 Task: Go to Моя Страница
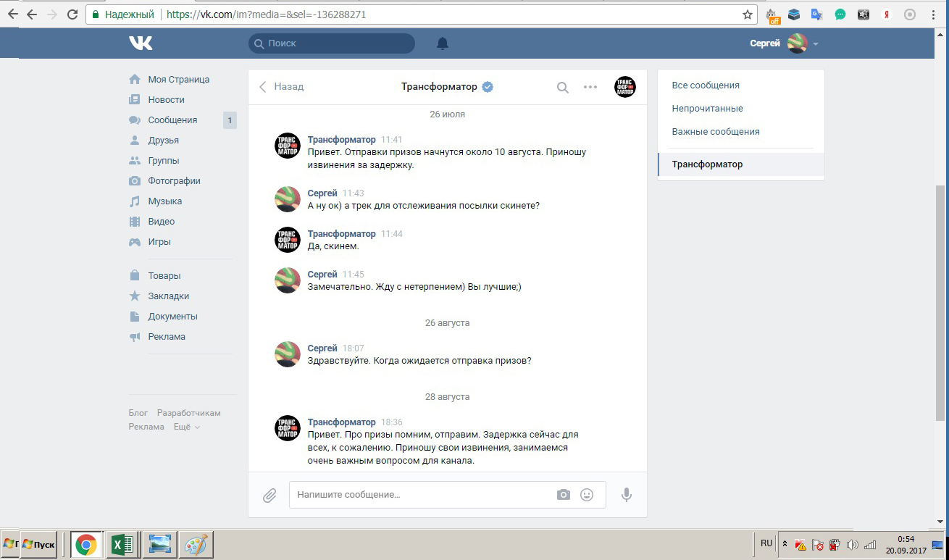(x=178, y=80)
